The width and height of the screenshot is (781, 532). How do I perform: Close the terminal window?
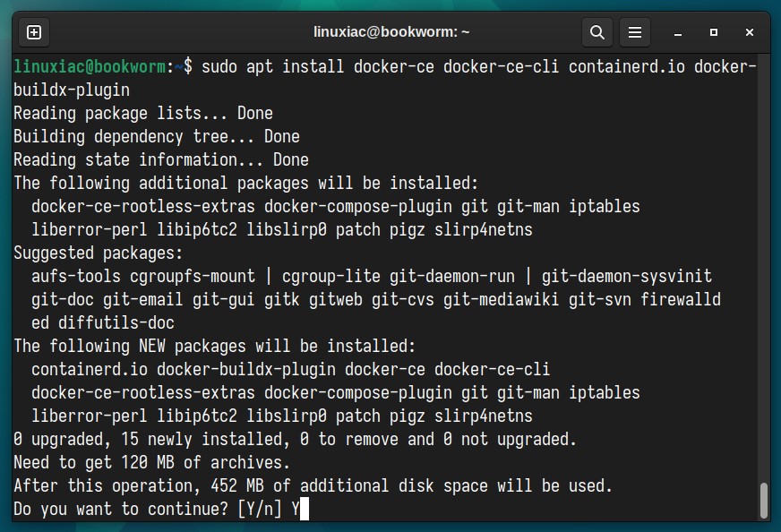750,32
